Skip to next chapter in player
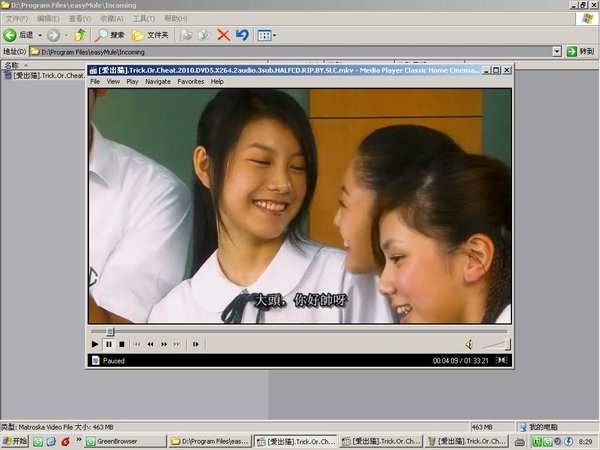600x450 pixels. [177, 344]
